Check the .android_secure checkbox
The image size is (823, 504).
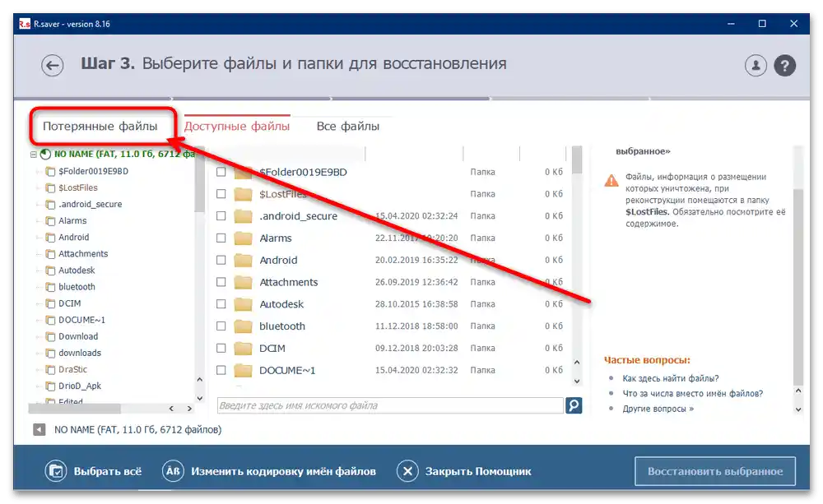click(221, 216)
